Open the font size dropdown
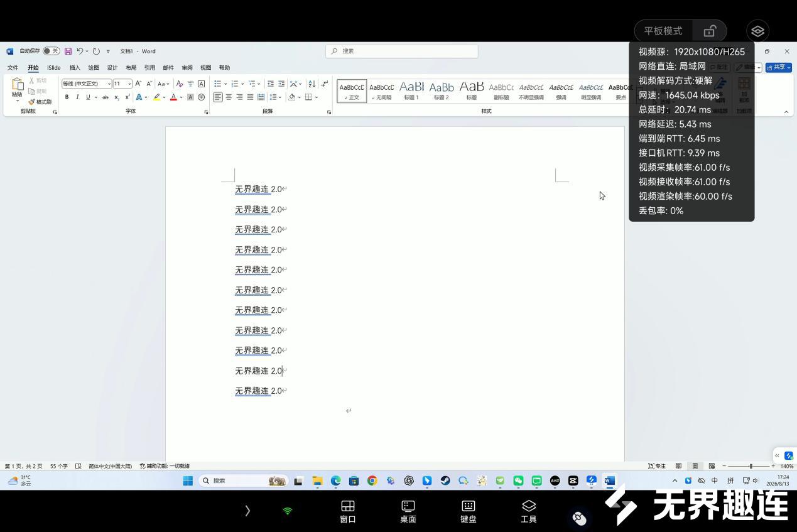This screenshot has width=797, height=532. pos(129,84)
